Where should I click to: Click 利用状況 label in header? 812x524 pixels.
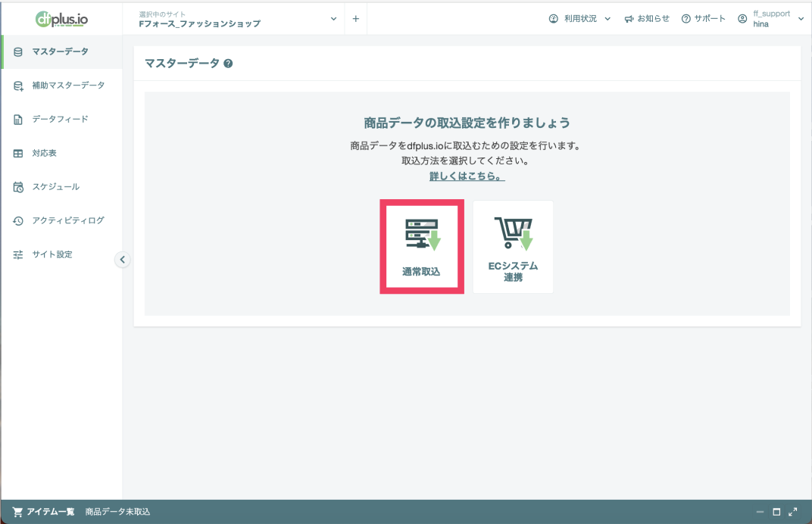pyautogui.click(x=580, y=19)
